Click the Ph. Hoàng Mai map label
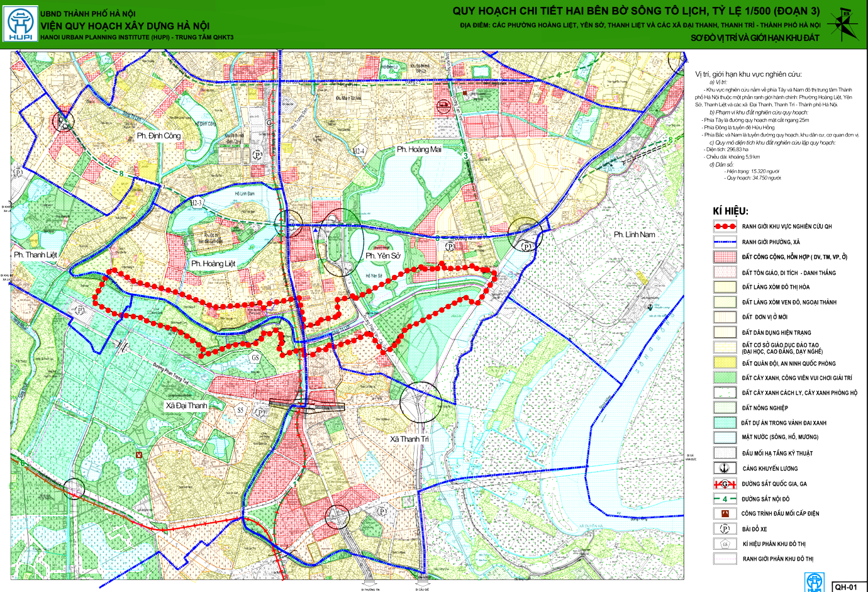Screen dimensions: 868x592 (419, 150)
